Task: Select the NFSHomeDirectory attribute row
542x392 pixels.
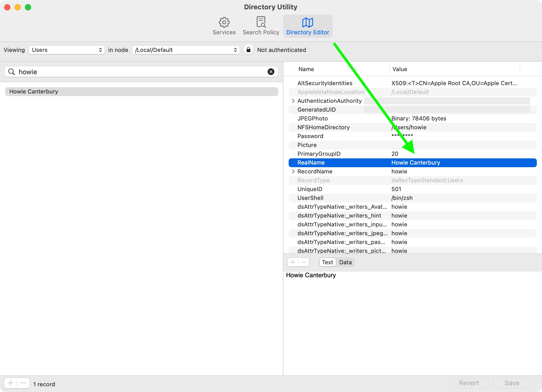Action: pyautogui.click(x=413, y=127)
